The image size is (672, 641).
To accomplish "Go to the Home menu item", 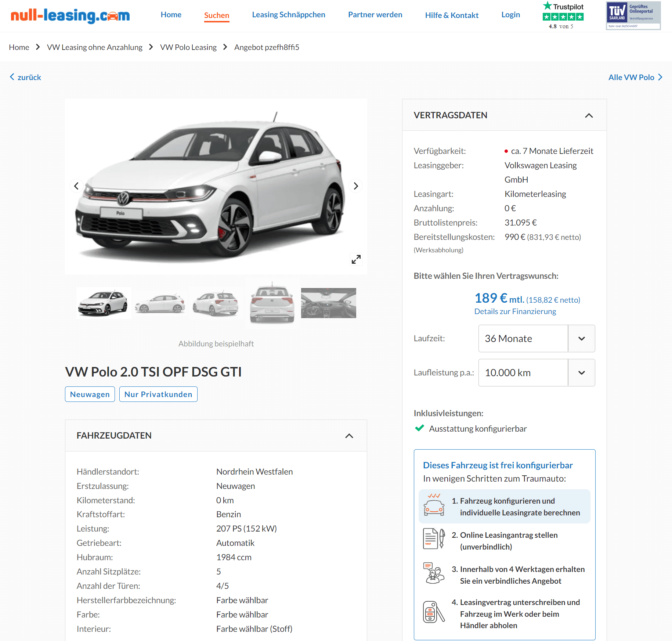I will coord(171,15).
